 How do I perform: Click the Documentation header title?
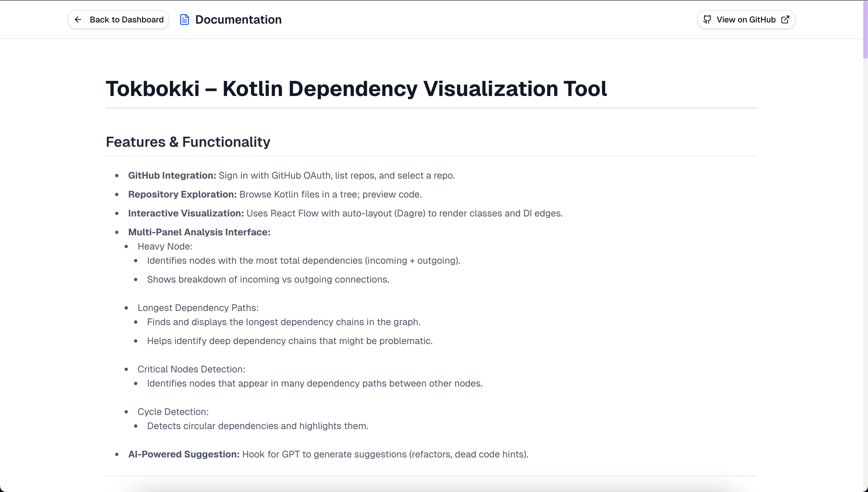238,19
